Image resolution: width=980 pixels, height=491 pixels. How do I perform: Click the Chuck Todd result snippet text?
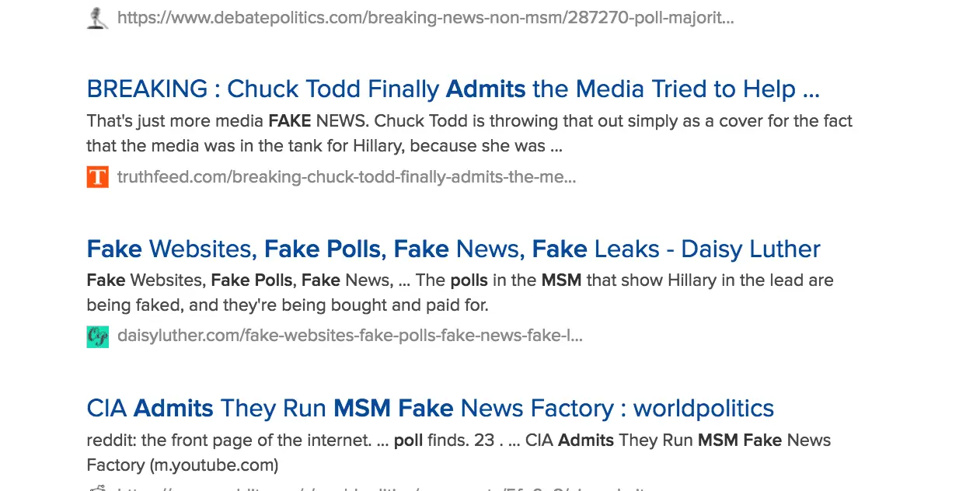[469, 134]
